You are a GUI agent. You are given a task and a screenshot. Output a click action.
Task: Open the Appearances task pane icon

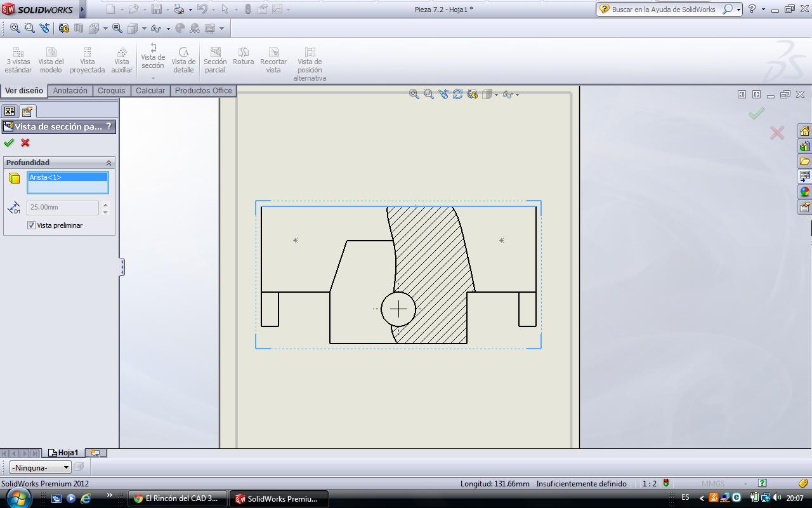[804, 191]
